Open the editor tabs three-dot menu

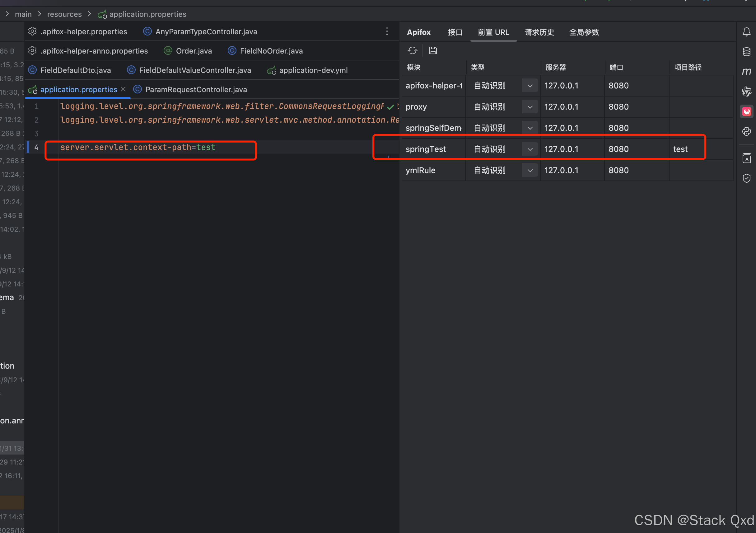coord(387,31)
